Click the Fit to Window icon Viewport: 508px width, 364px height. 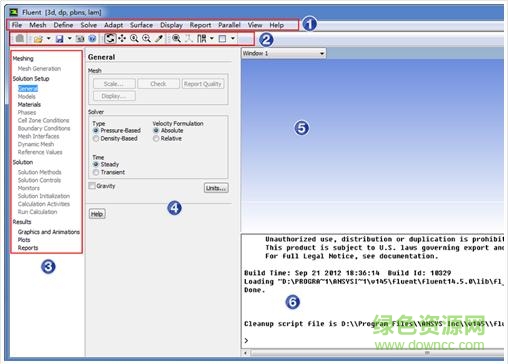pyautogui.click(x=176, y=39)
